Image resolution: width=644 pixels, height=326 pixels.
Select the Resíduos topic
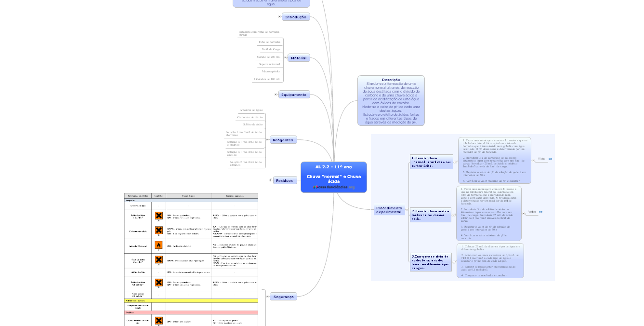[285, 180]
